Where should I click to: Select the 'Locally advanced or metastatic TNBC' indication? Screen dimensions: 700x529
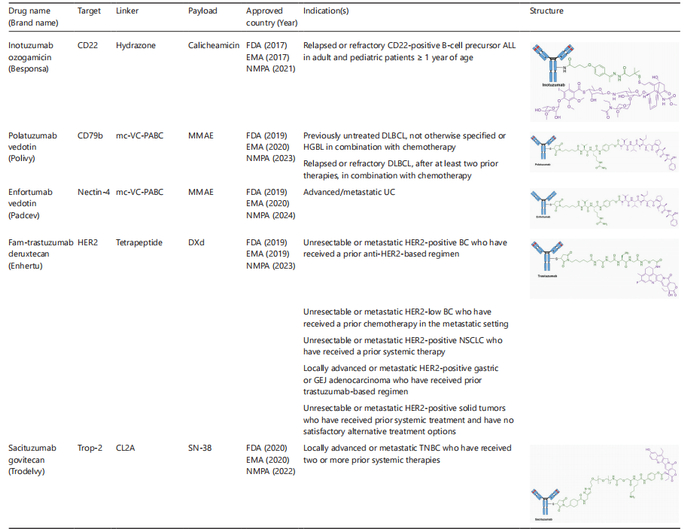[x=407, y=454]
